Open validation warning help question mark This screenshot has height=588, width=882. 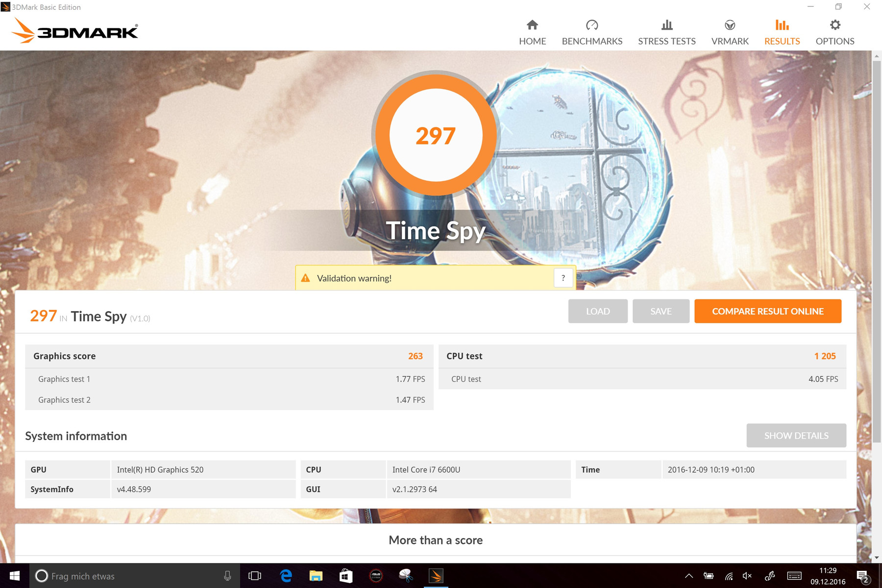[x=563, y=278]
